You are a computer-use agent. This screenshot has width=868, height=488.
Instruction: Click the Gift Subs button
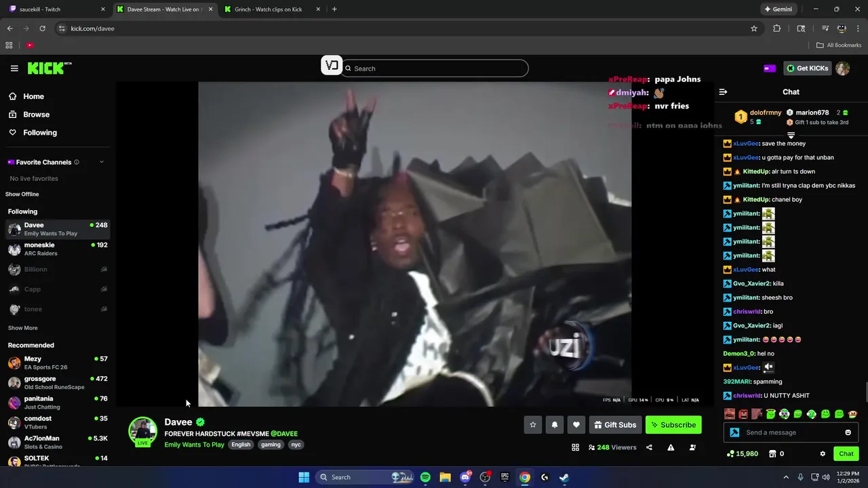click(x=615, y=425)
